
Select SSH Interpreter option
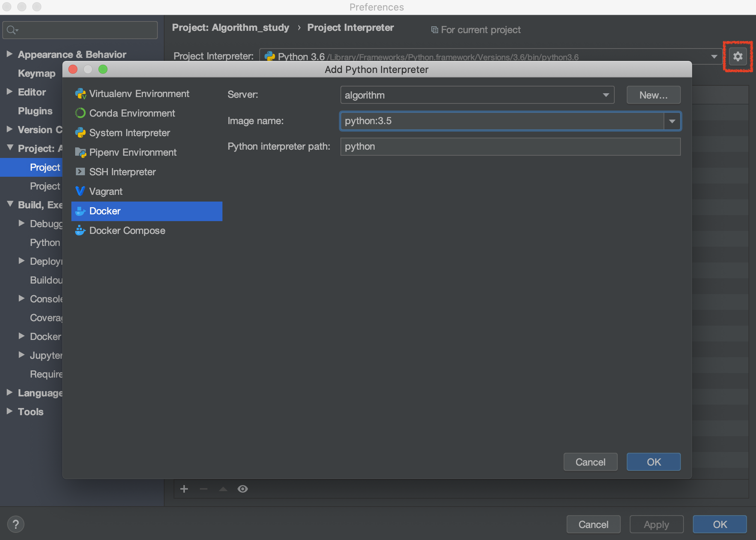[x=122, y=172]
